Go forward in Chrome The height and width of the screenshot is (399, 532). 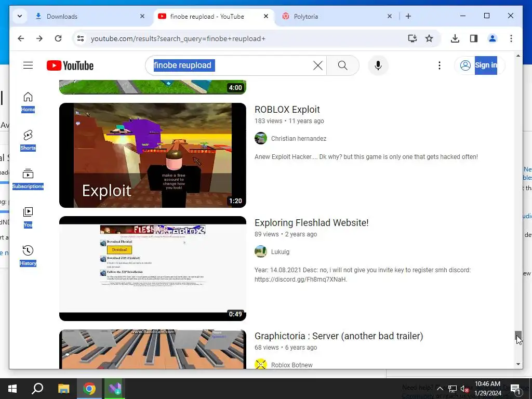[39, 38]
